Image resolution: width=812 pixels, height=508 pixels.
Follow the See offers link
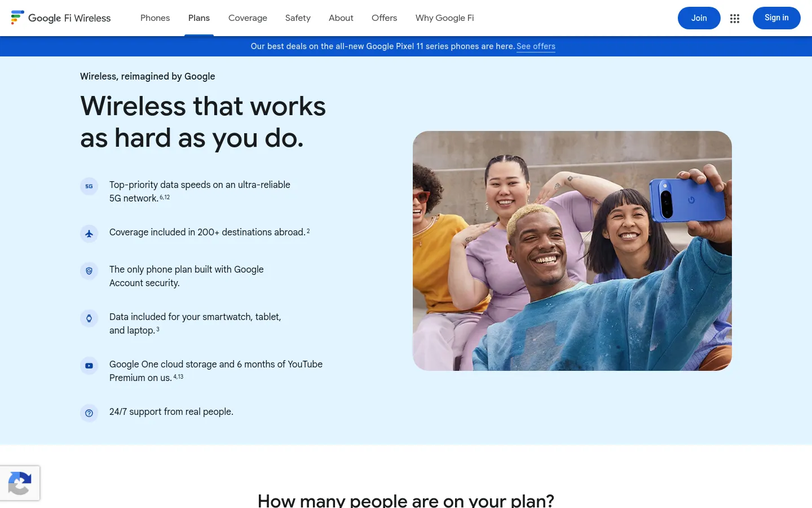tap(536, 46)
